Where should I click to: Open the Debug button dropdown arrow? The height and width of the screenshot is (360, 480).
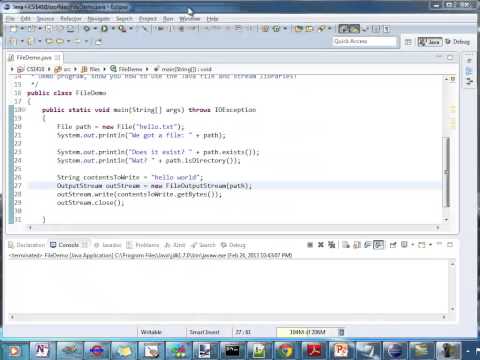(x=95, y=29)
